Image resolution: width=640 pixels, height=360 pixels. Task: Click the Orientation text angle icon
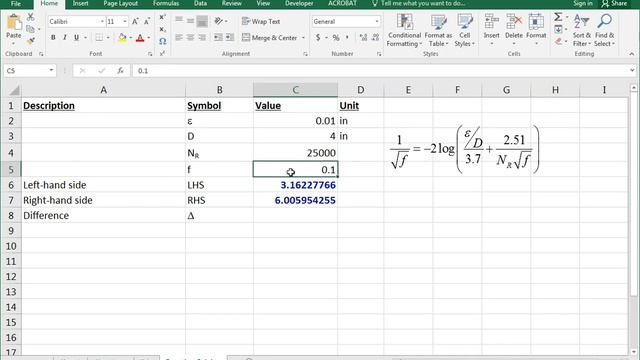coord(219,21)
